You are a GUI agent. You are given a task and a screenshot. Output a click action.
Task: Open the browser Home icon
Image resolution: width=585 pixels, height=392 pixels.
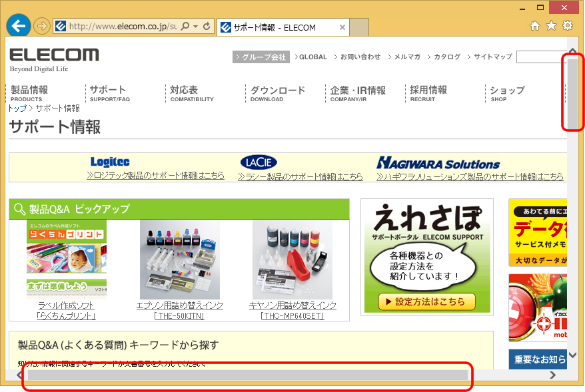point(535,26)
